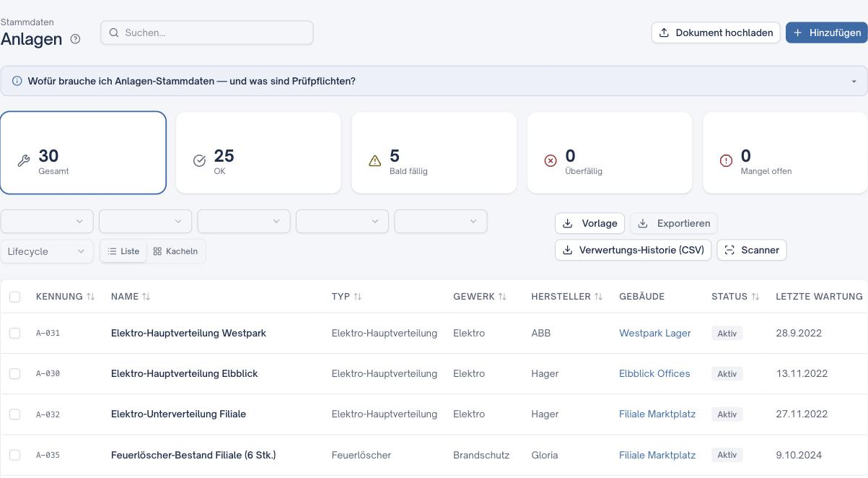Open the Scanner button
Image resolution: width=868 pixels, height=478 pixels.
(751, 250)
